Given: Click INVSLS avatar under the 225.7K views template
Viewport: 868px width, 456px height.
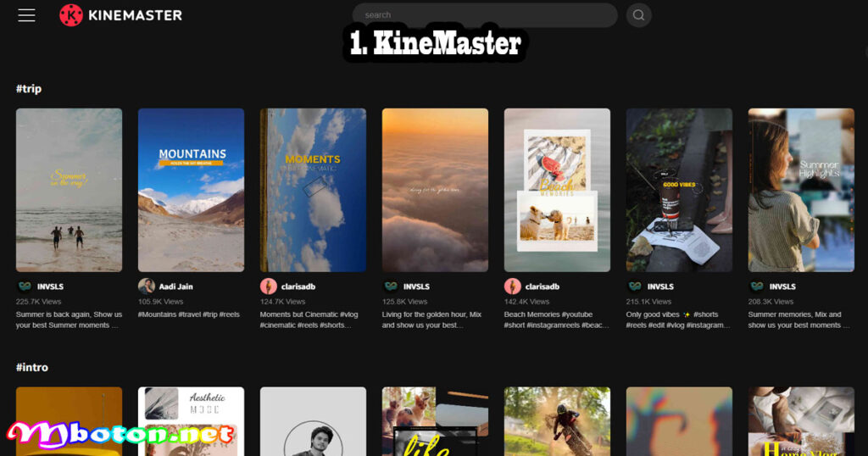Looking at the screenshot, I should pyautogui.click(x=25, y=286).
